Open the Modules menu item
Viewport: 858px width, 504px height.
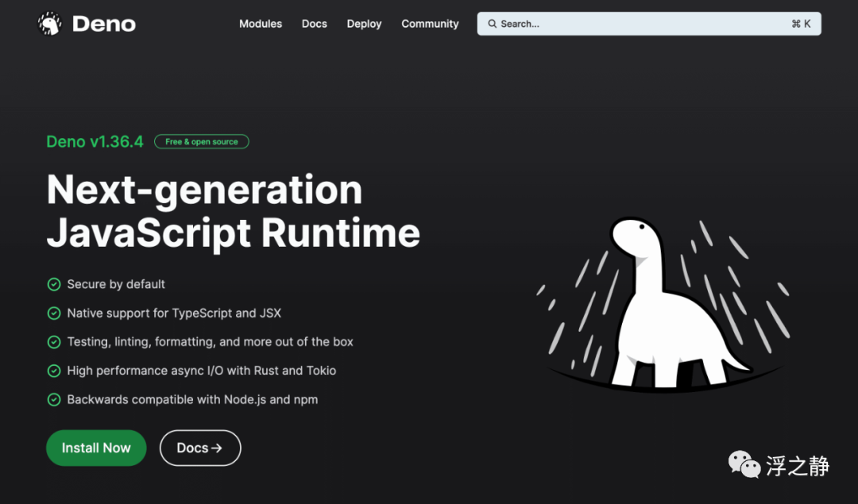[261, 24]
